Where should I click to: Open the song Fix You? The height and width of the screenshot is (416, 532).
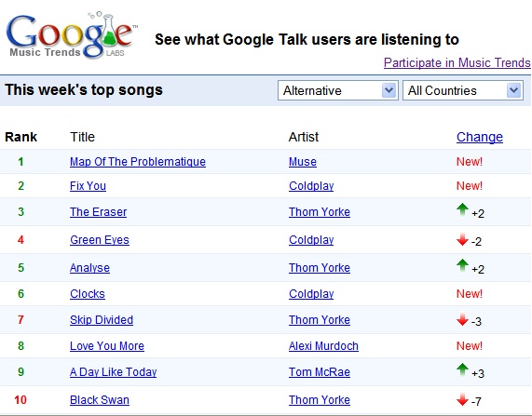pyautogui.click(x=88, y=186)
